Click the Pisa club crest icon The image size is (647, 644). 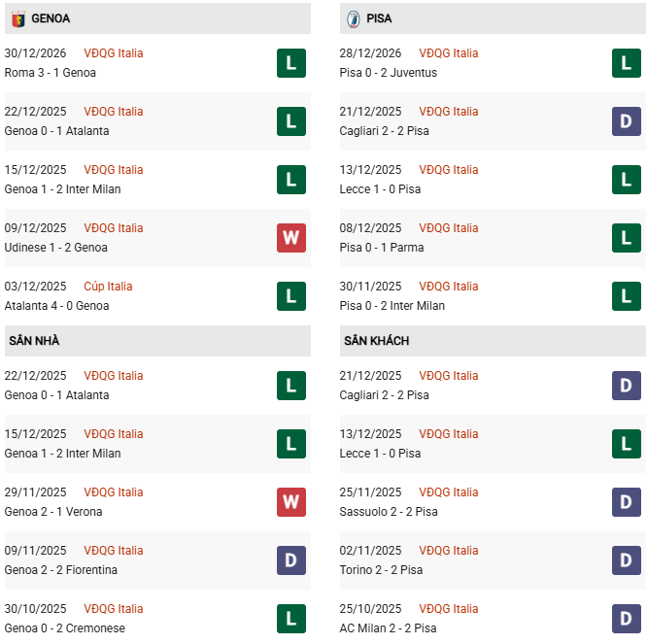pyautogui.click(x=353, y=18)
